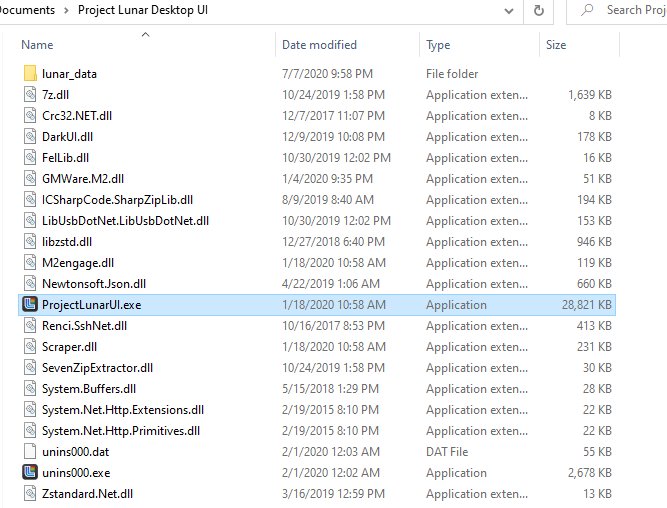Select the file name System.Buffers.dll
The width and height of the screenshot is (667, 508).
(89, 389)
